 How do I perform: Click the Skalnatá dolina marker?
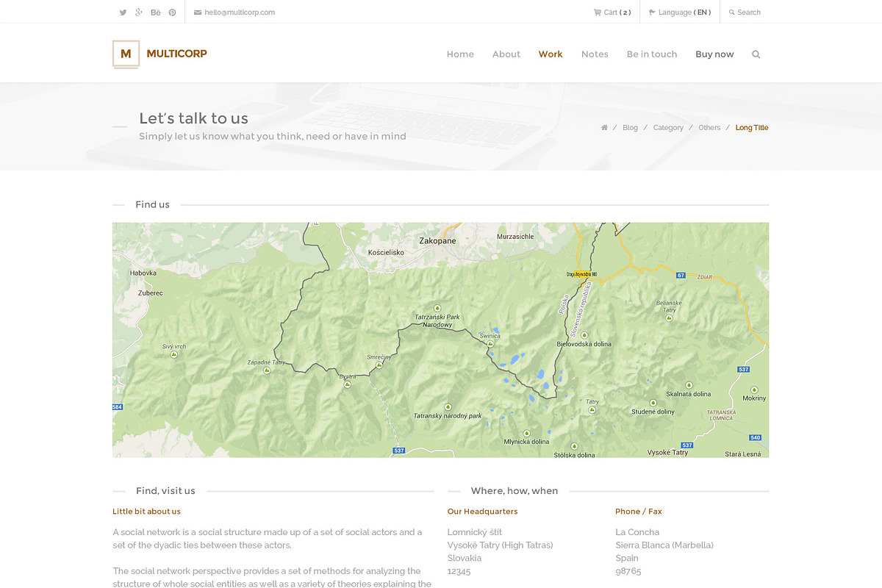click(x=689, y=385)
